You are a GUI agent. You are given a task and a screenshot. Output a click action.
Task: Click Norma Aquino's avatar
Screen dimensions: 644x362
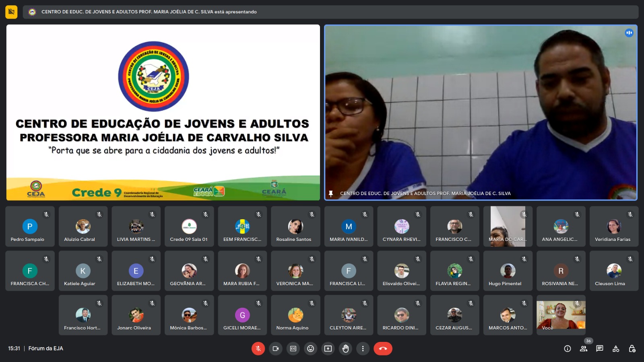point(295,315)
